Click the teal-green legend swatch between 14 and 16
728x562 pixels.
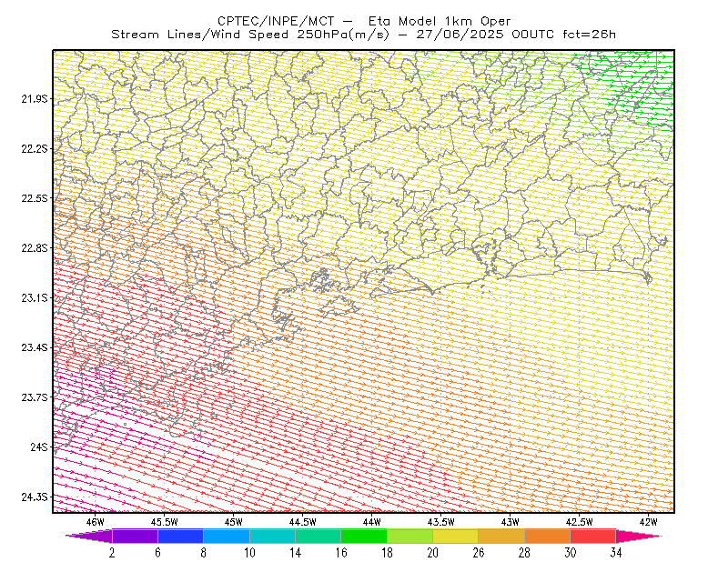[x=318, y=536]
